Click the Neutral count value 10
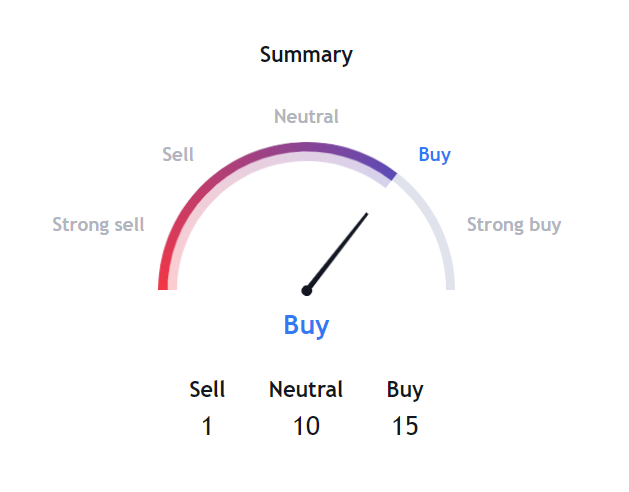 [306, 427]
